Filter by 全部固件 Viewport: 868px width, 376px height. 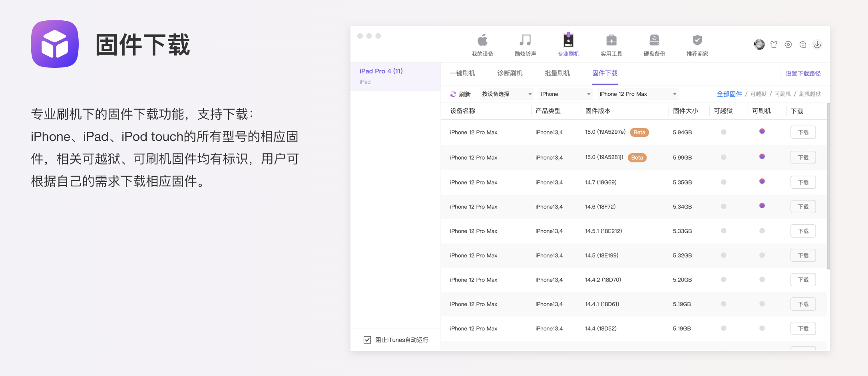click(729, 94)
